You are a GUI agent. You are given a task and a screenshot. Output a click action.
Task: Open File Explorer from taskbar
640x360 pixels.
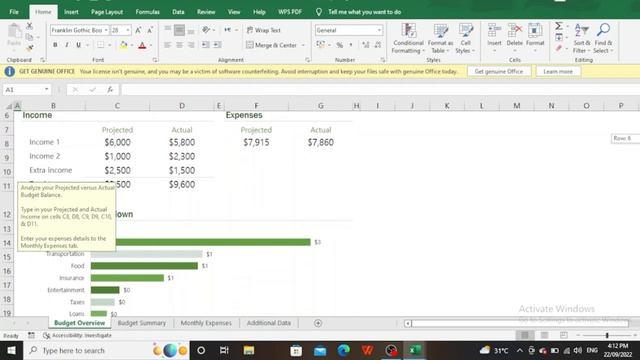(249, 351)
